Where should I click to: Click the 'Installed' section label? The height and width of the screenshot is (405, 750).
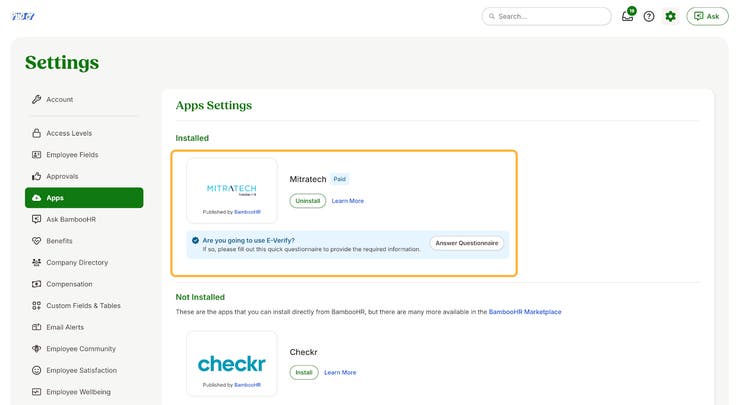(192, 138)
